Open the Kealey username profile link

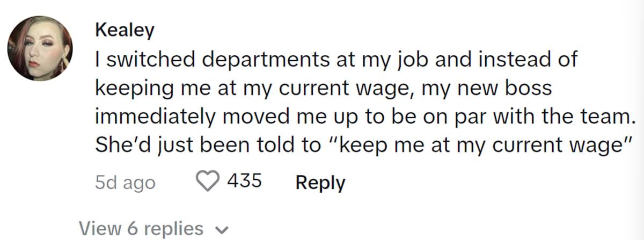click(125, 31)
